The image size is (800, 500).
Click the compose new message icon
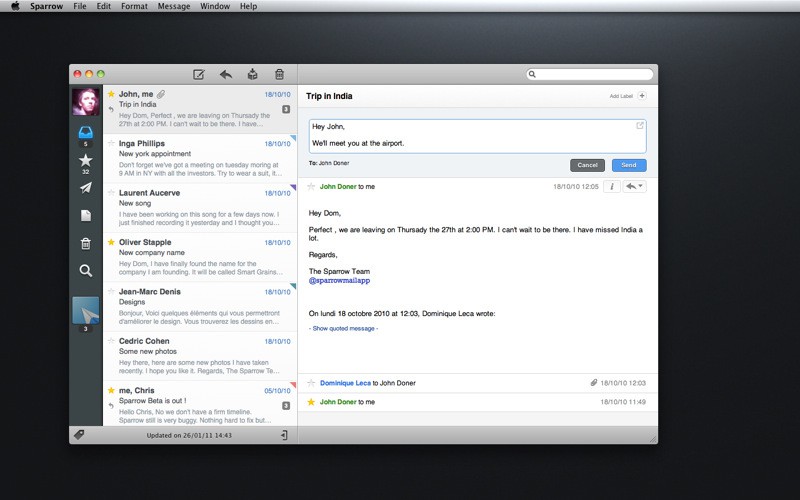199,74
